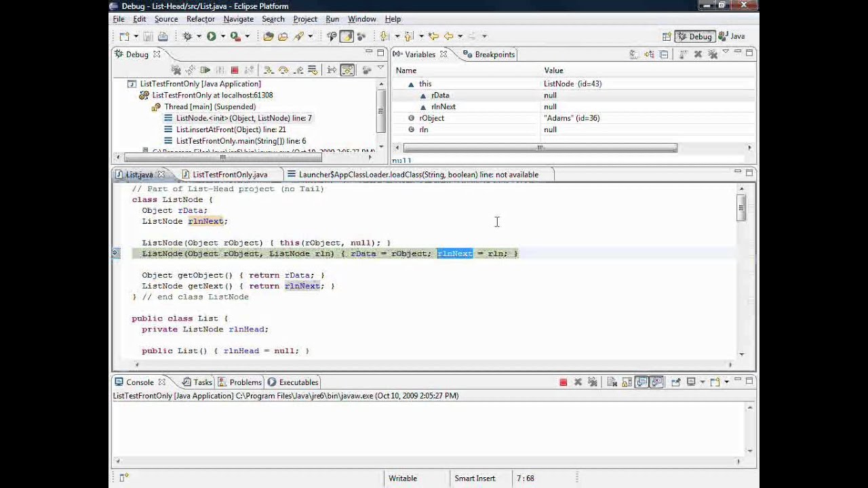Click Remove All Terminated Launches icon
Screen dimensions: 868x488
176,70
